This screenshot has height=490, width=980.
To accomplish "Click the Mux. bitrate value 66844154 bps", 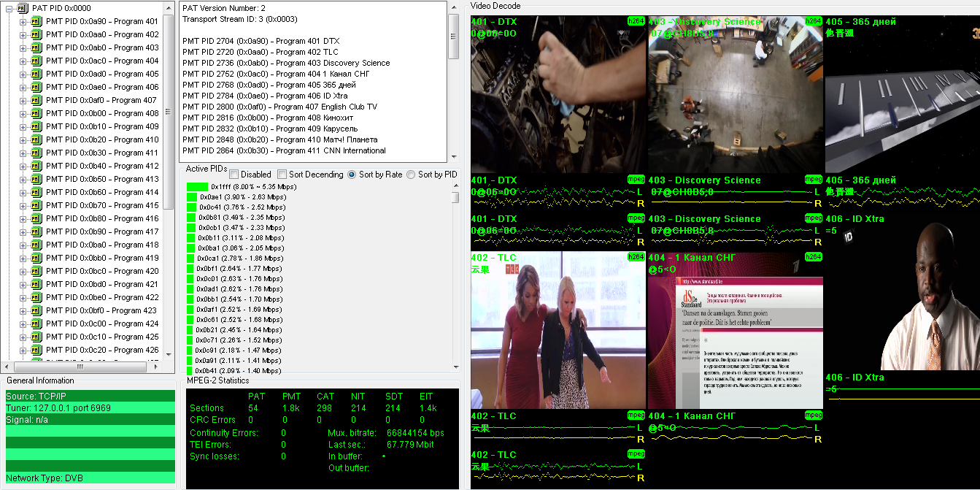I will [x=415, y=432].
